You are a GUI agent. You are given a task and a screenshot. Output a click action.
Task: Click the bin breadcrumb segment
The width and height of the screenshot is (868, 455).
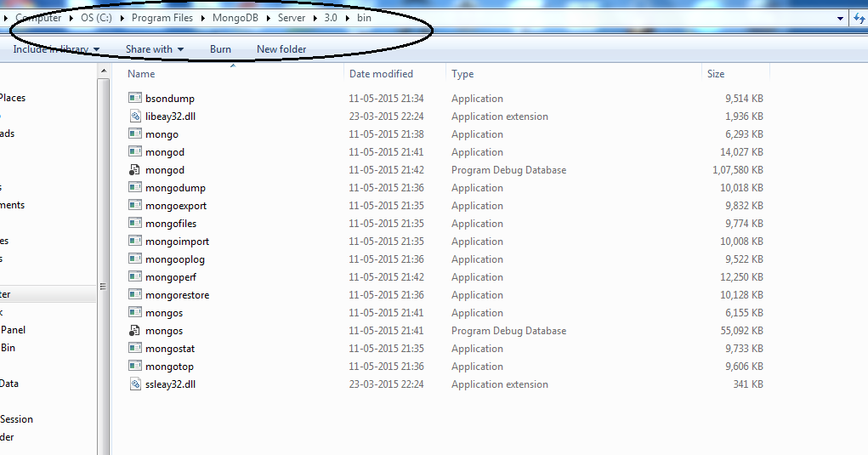[364, 18]
